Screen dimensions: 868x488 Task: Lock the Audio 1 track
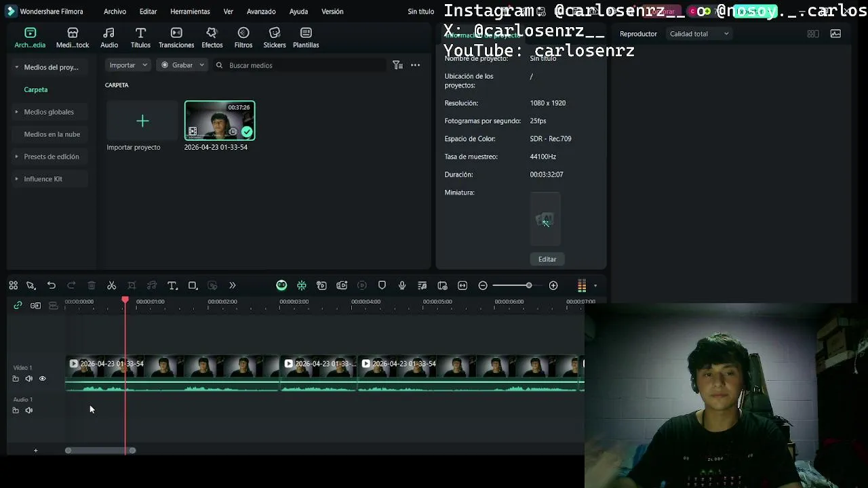tap(16, 410)
